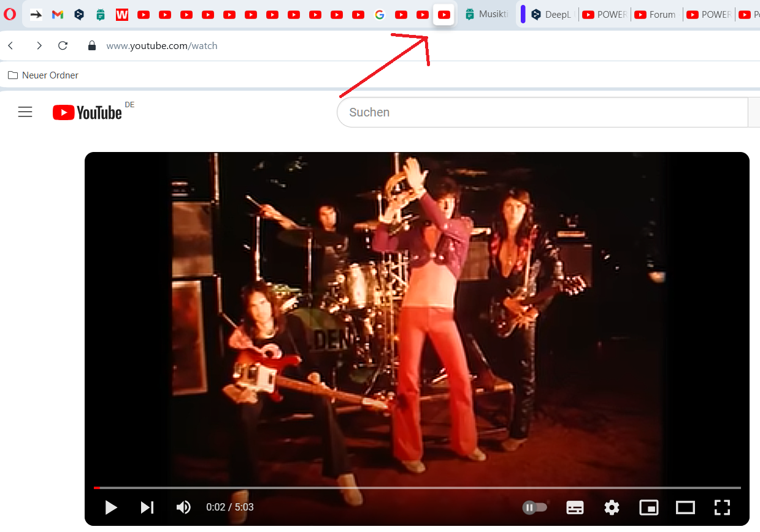Viewport: 760px width, 532px height.
Task: Mute the video volume
Action: (x=183, y=507)
